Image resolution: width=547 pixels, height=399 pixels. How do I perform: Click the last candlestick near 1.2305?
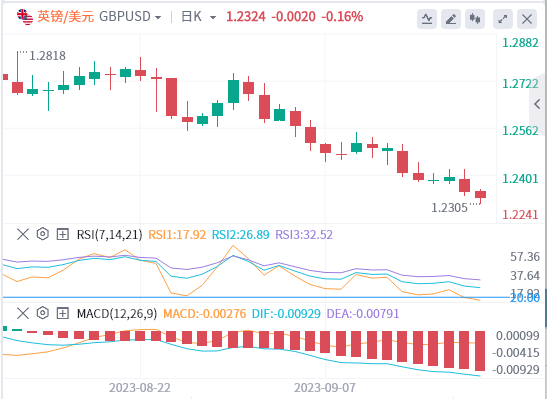tap(480, 195)
